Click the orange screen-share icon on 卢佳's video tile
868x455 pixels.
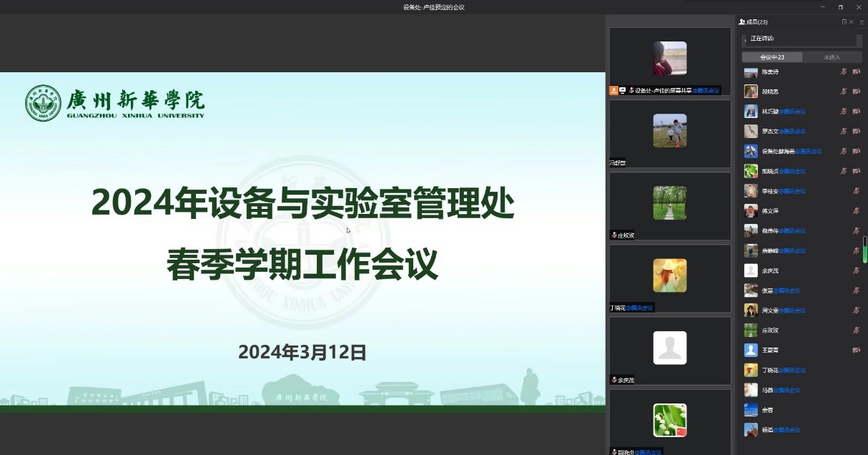(613, 90)
